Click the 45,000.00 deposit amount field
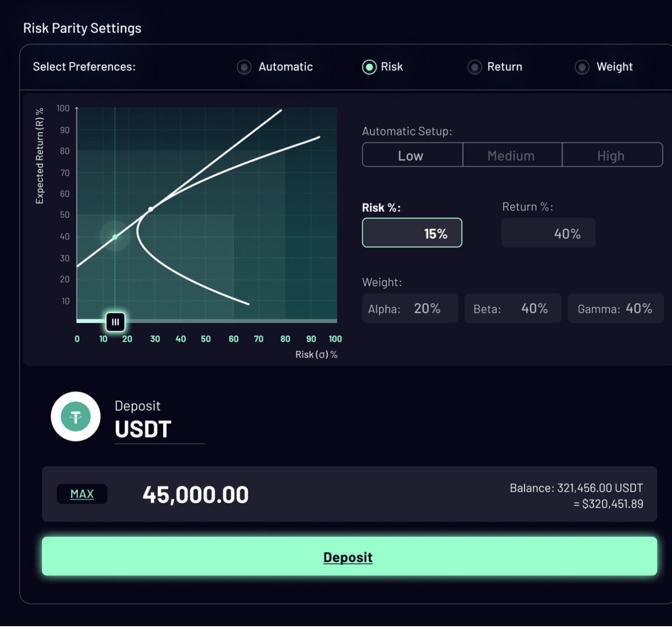The width and height of the screenshot is (672, 628). pos(196,495)
